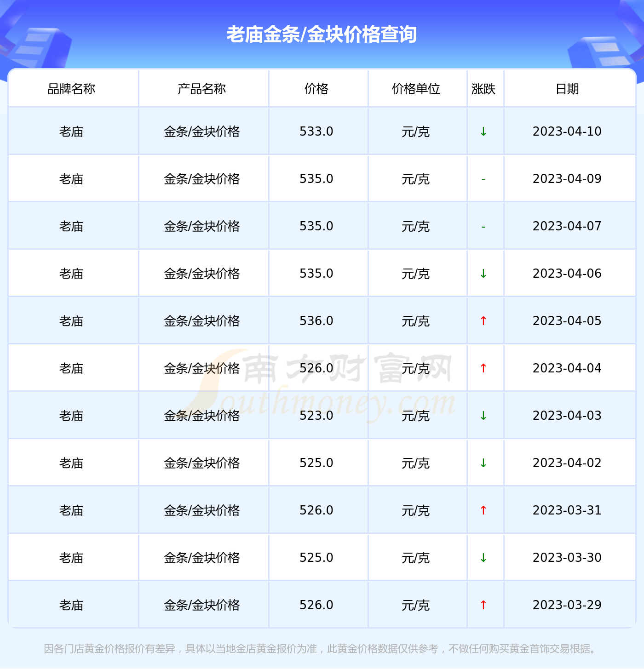This screenshot has height=669, width=644.
Task: Click 金条/金块价格 in the 2023-04-07 row
Action: click(x=202, y=227)
